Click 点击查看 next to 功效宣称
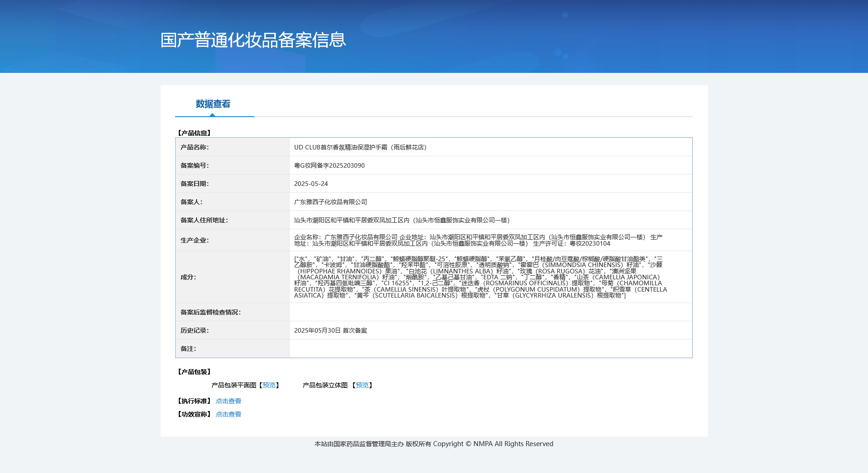The height and width of the screenshot is (473, 868). (x=228, y=414)
